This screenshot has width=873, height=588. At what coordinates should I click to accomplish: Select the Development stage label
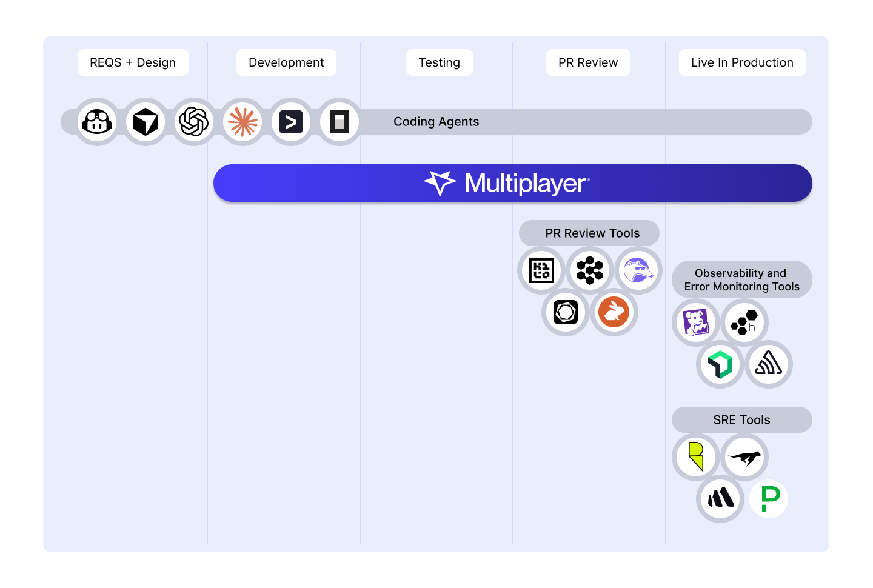coord(286,62)
